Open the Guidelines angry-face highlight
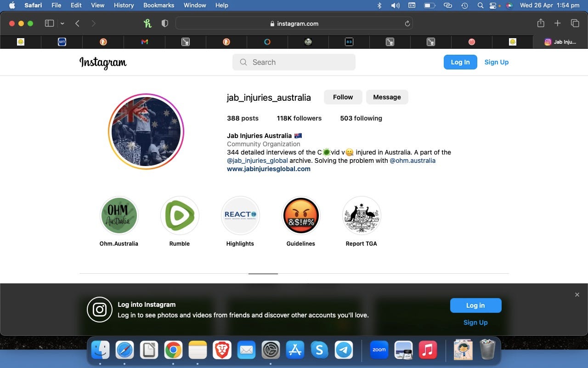The image size is (588, 368). (x=301, y=215)
